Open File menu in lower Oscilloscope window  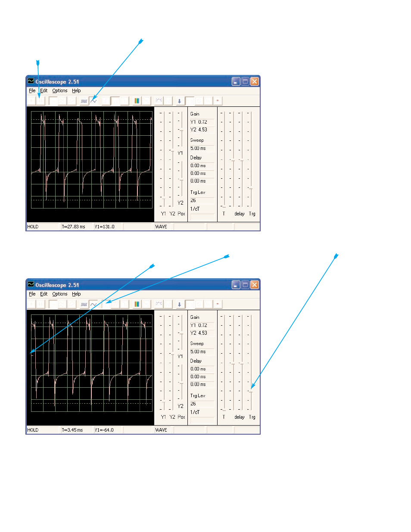(x=32, y=294)
